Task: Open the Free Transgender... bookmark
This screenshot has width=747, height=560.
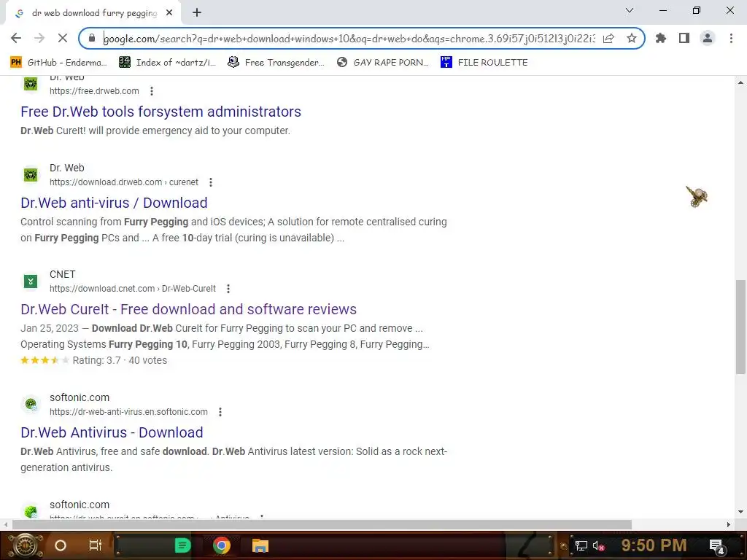Action: (x=276, y=63)
